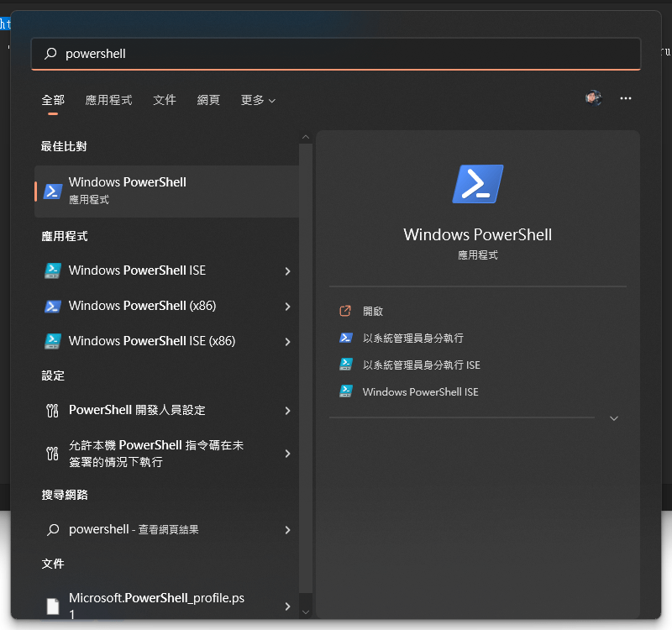
Task: Click magnifier icon beside powershell 查看網頁結果
Action: [x=53, y=530]
